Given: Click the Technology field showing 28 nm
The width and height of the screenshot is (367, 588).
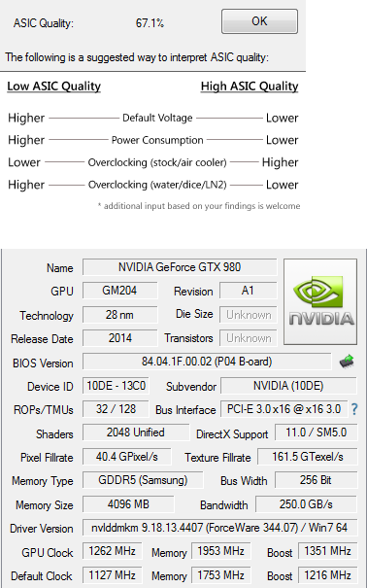Looking at the screenshot, I should point(119,315).
